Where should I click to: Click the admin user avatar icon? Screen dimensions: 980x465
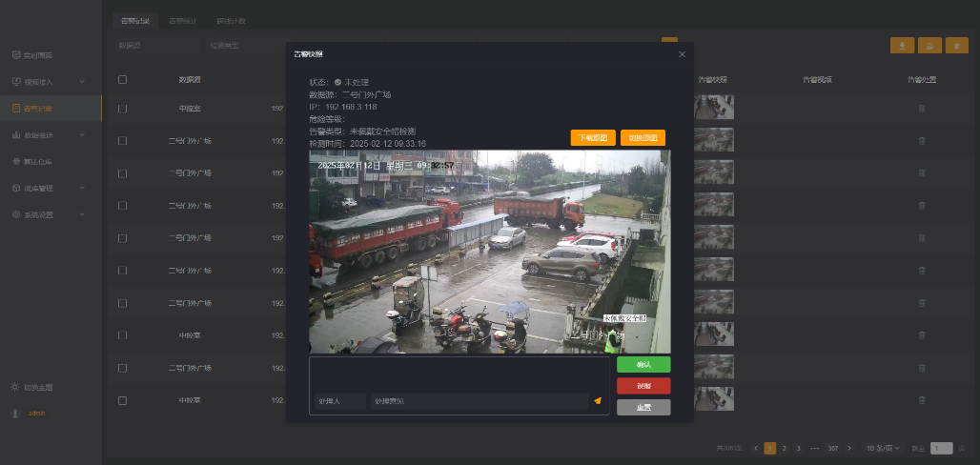tap(15, 414)
